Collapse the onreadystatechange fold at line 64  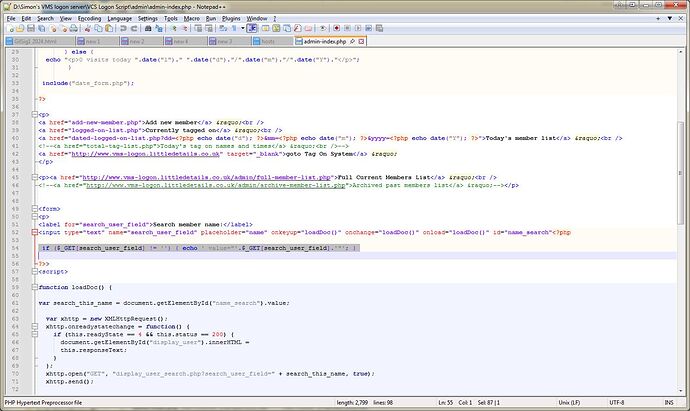coord(34,327)
